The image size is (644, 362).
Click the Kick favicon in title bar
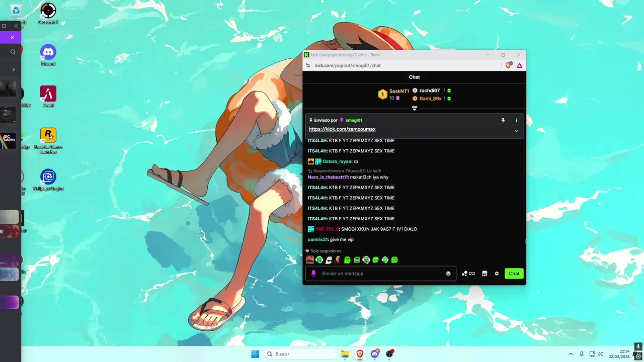[x=306, y=55]
